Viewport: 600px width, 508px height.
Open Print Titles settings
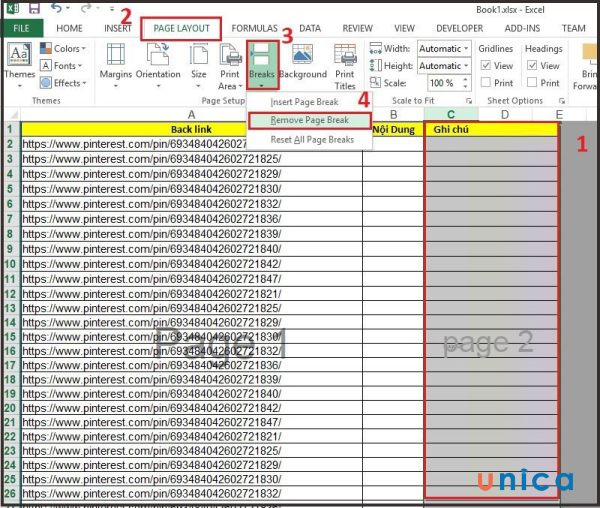pos(345,67)
